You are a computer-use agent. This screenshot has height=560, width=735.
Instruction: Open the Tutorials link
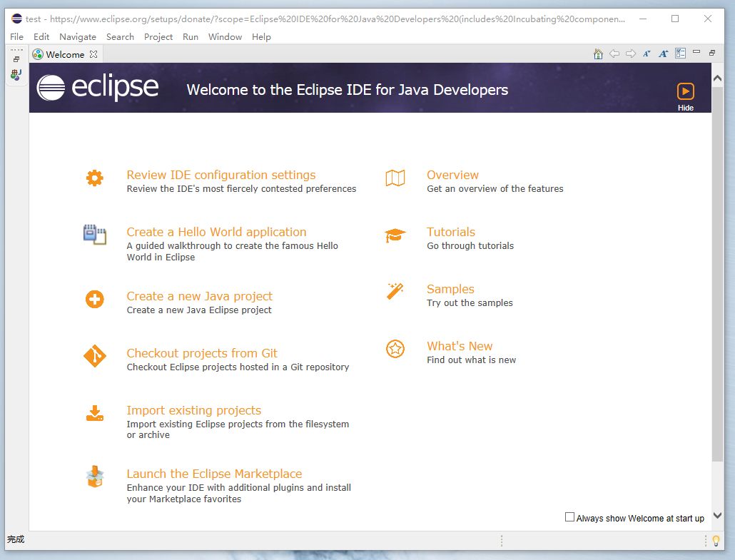coord(450,232)
